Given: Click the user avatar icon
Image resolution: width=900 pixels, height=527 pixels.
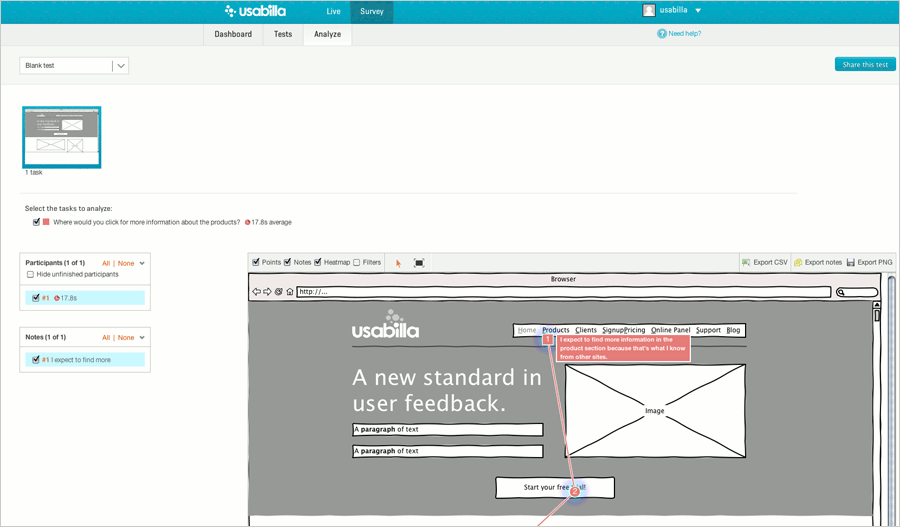Looking at the screenshot, I should pyautogui.click(x=649, y=10).
